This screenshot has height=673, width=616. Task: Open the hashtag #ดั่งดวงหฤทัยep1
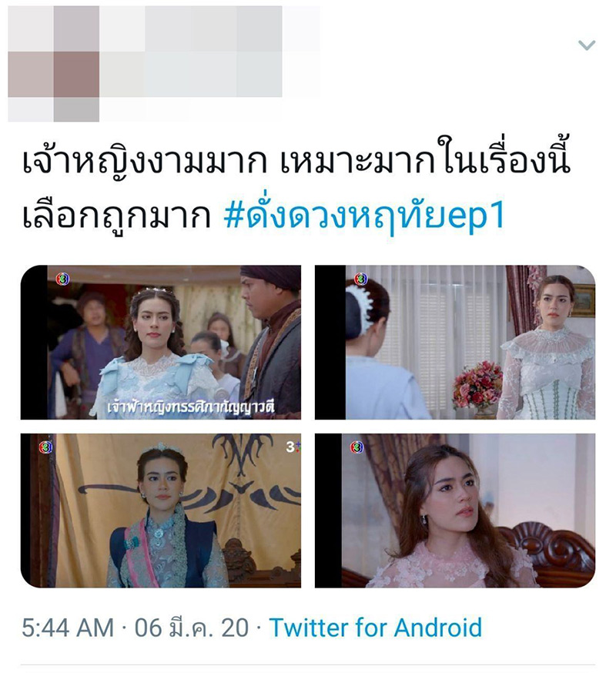[363, 216]
